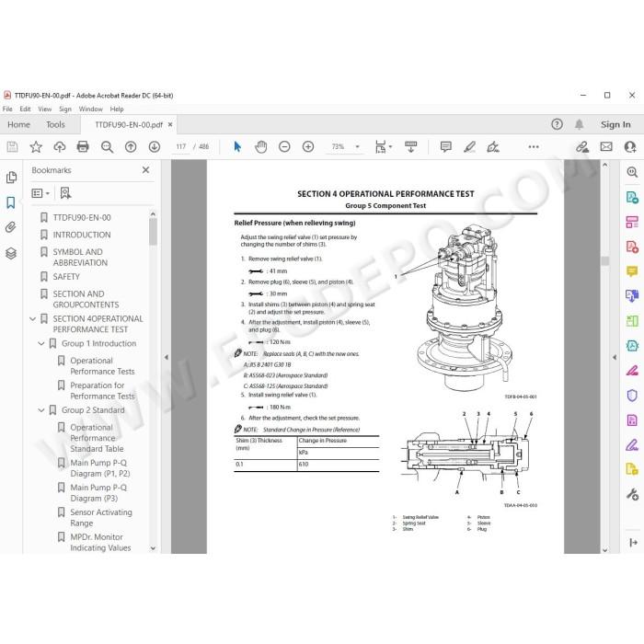The width and height of the screenshot is (644, 644).
Task: Collapse Group 1 Introduction bookmark
Action: tap(41, 343)
